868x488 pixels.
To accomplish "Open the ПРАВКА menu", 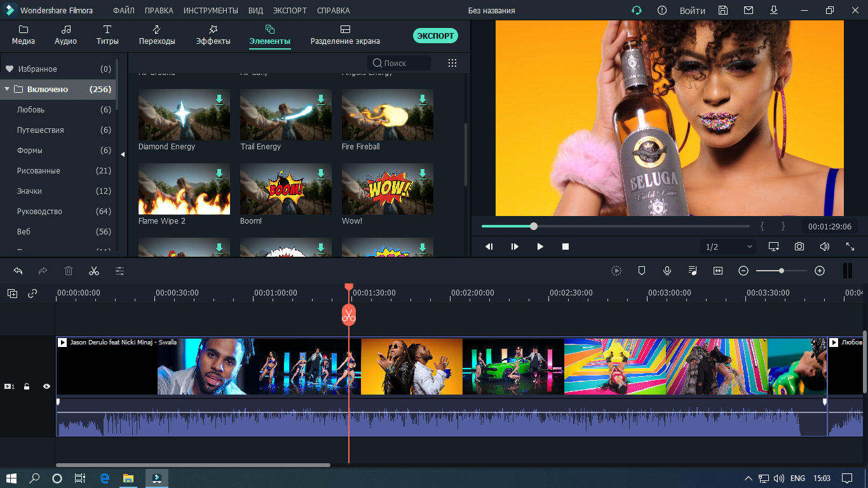I will point(159,11).
